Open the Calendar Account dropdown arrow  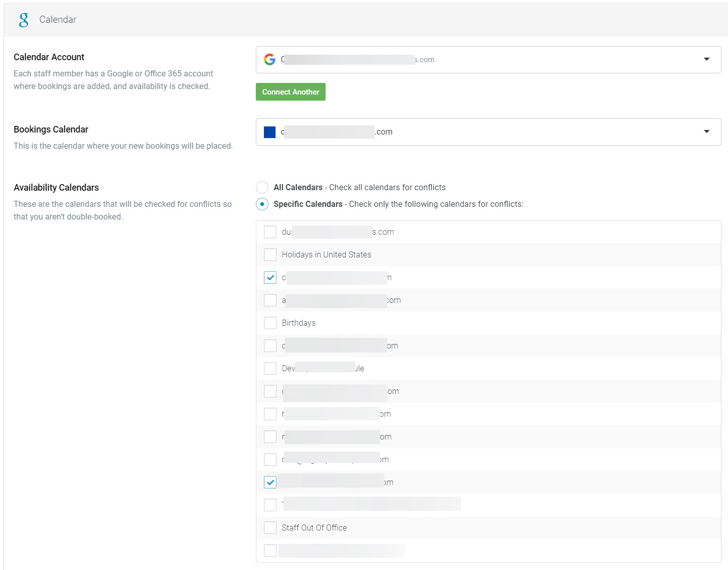706,60
